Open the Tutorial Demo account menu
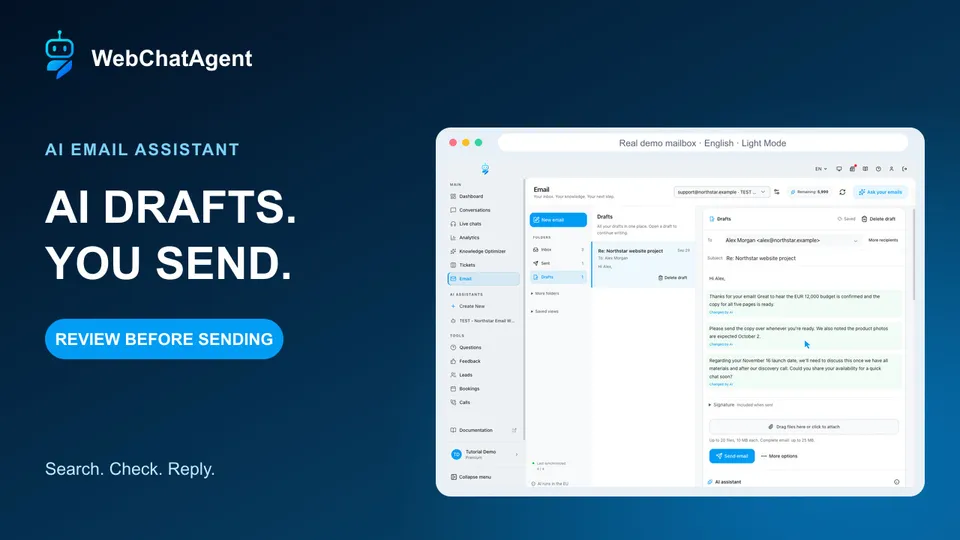 point(484,454)
